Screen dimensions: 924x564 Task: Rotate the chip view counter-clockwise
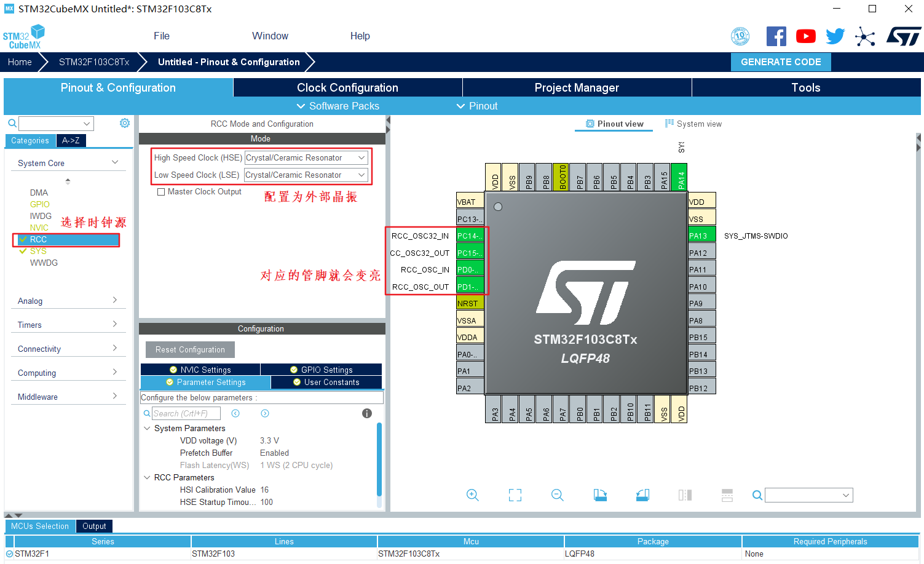(642, 495)
